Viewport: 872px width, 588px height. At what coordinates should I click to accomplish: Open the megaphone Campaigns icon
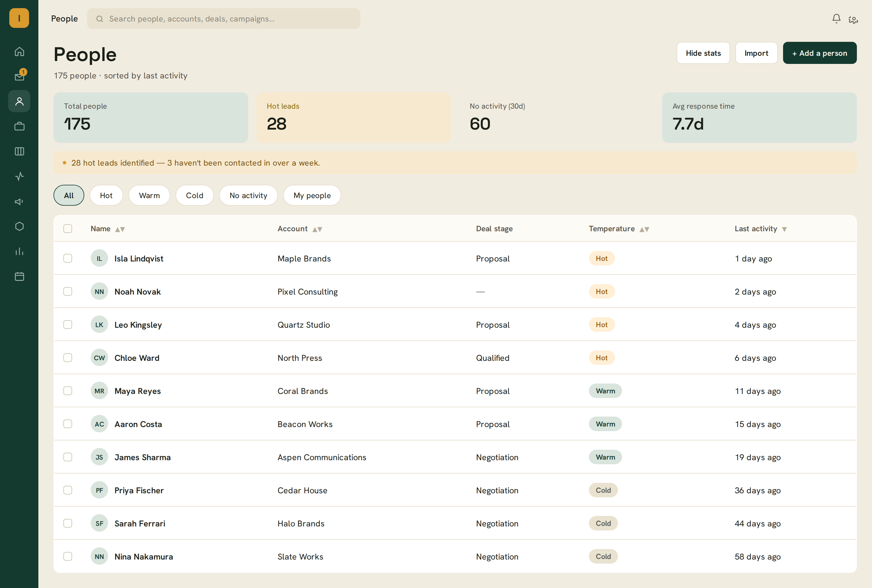[19, 201]
